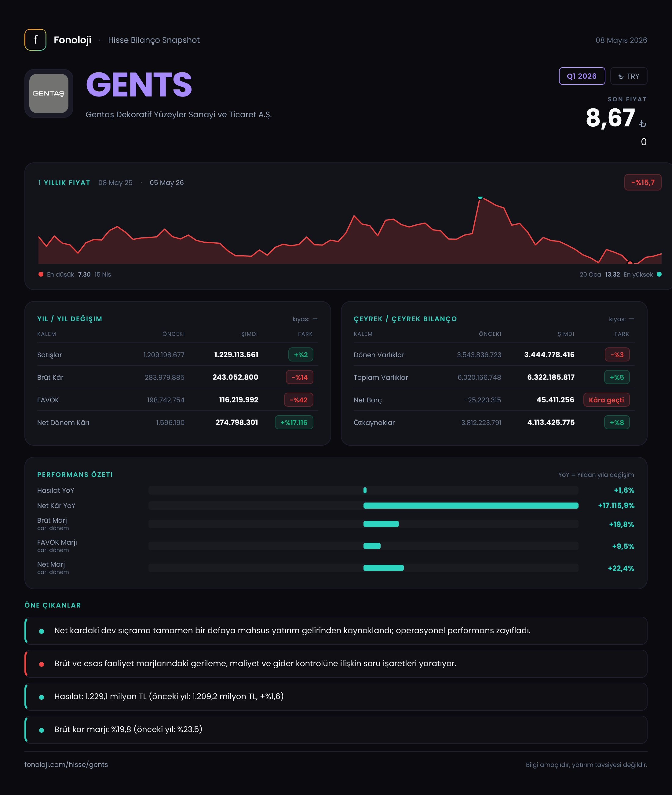
Task: Click the -%14 Brüt Kâr change badge
Action: [x=299, y=377]
